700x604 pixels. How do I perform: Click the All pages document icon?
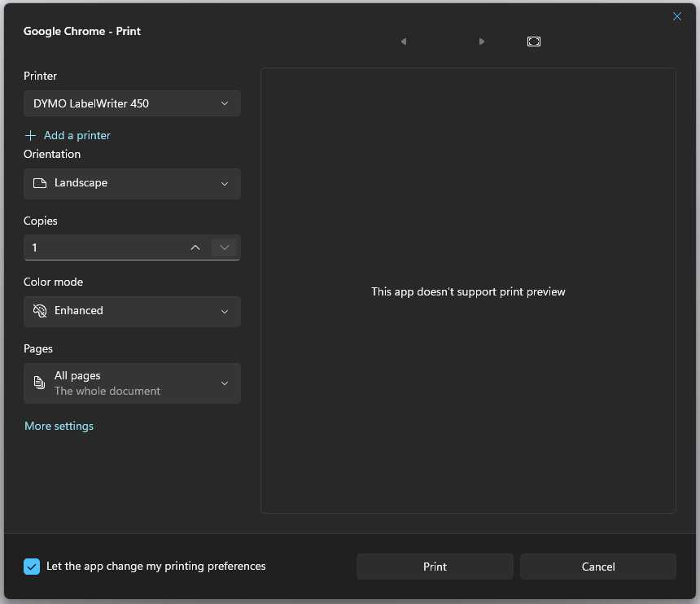[x=39, y=383]
